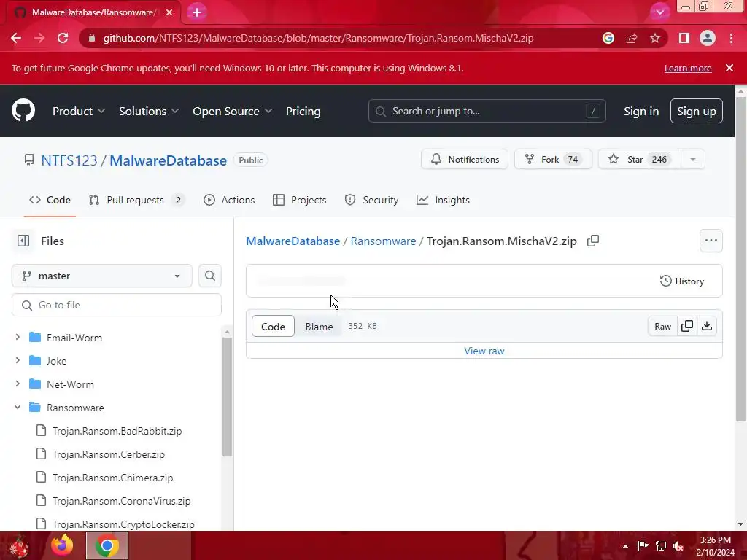This screenshot has height=560, width=747.
Task: Click the Raw button
Action: pos(662,326)
